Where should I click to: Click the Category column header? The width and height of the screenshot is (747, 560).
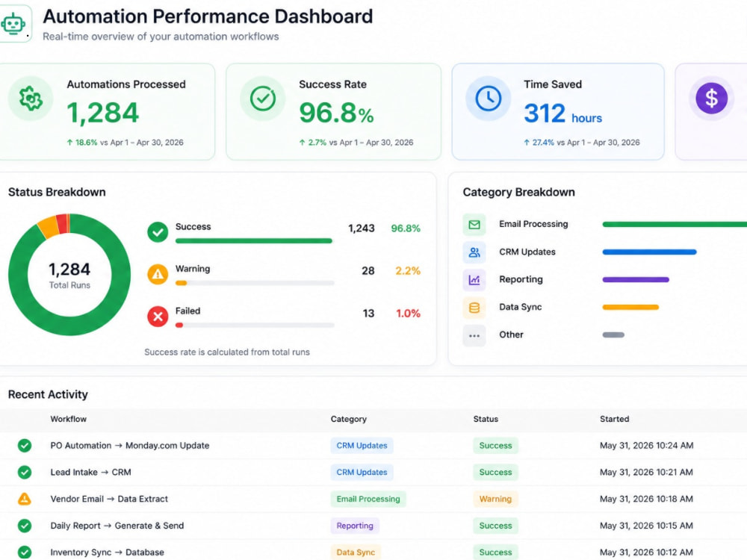tap(349, 419)
